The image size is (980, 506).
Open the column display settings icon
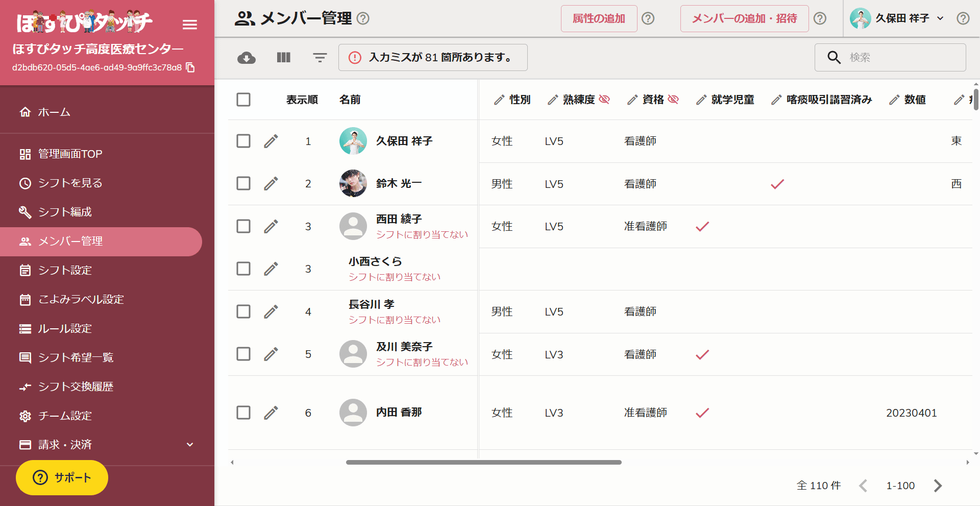point(283,58)
